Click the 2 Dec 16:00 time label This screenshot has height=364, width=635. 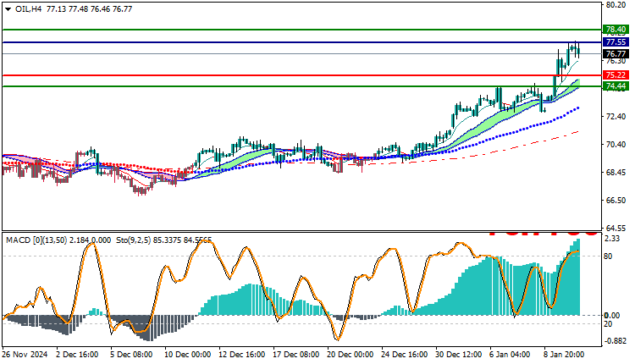(x=77, y=355)
